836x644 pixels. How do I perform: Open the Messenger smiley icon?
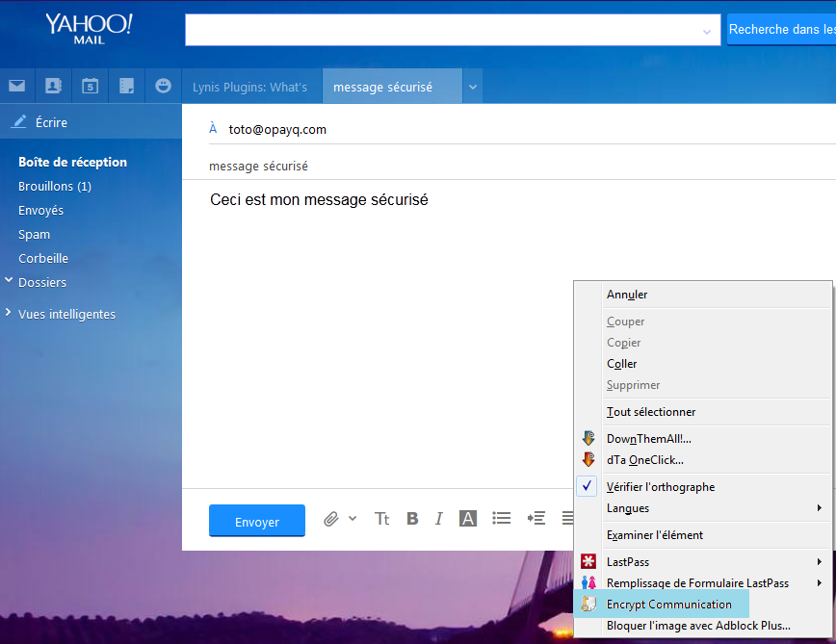pos(163,86)
